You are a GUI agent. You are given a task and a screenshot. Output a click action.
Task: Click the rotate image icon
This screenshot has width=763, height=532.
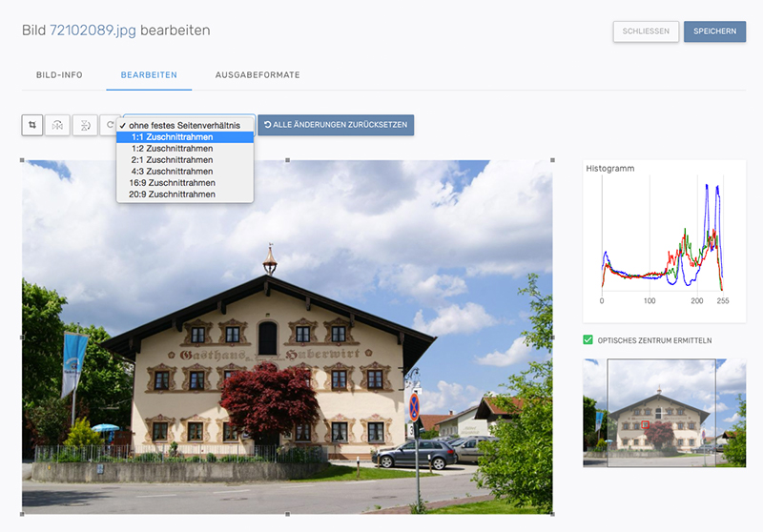110,125
